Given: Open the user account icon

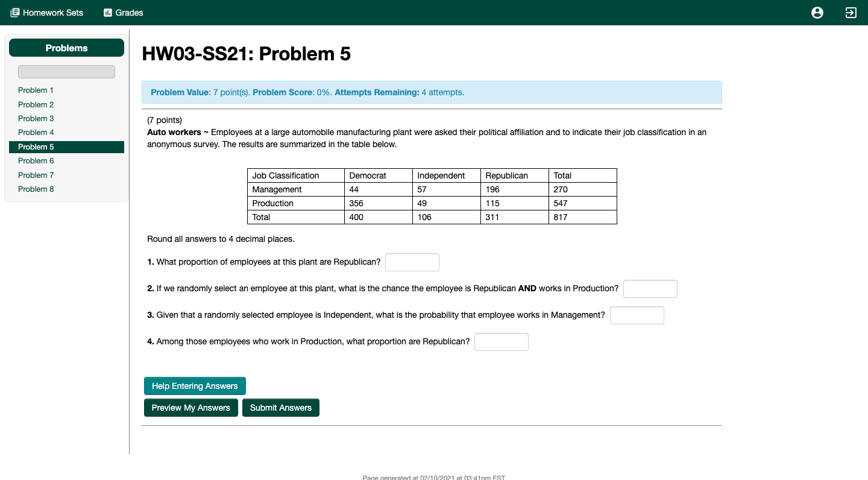Looking at the screenshot, I should 817,12.
